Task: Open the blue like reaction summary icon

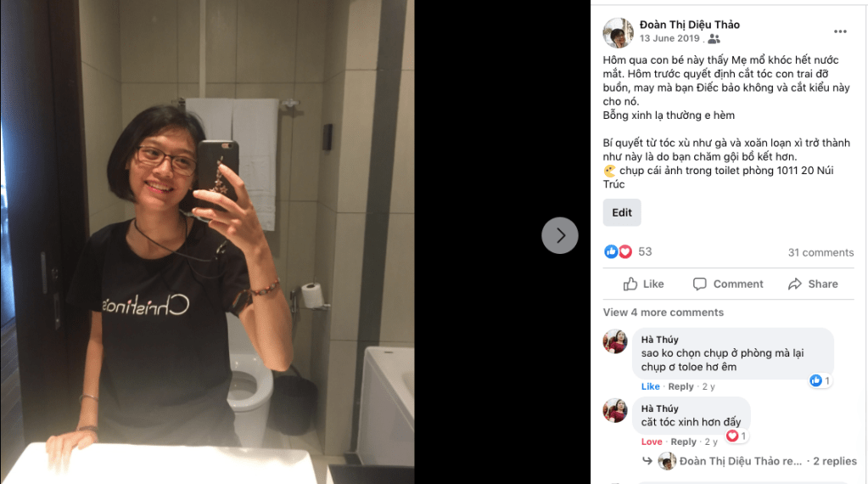Action: pyautogui.click(x=611, y=252)
